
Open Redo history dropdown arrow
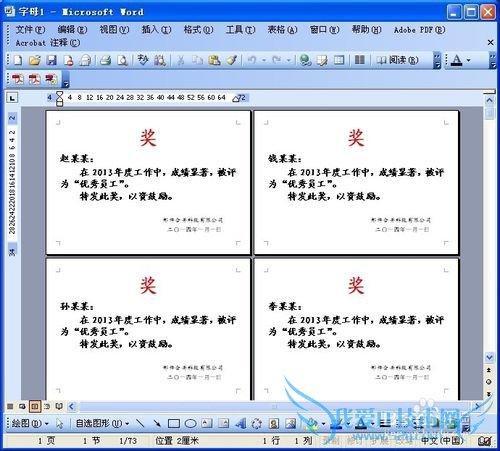289,60
